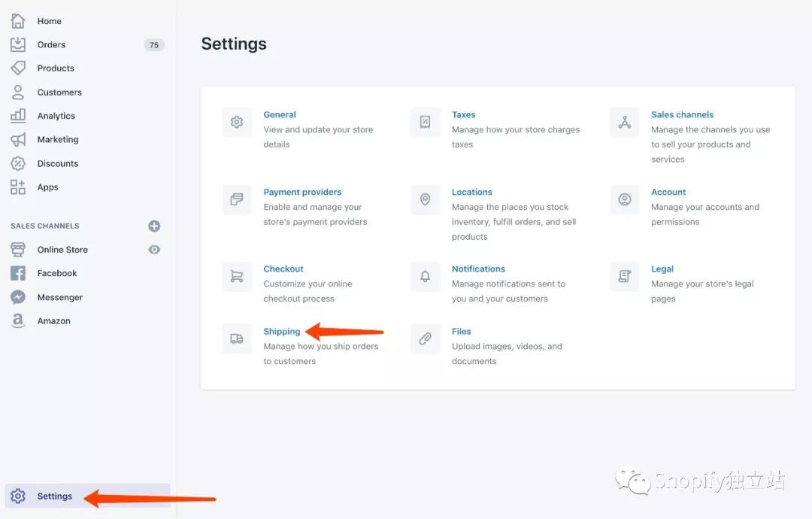Image resolution: width=812 pixels, height=519 pixels.
Task: Click the Taxes receipt icon
Action: point(425,122)
